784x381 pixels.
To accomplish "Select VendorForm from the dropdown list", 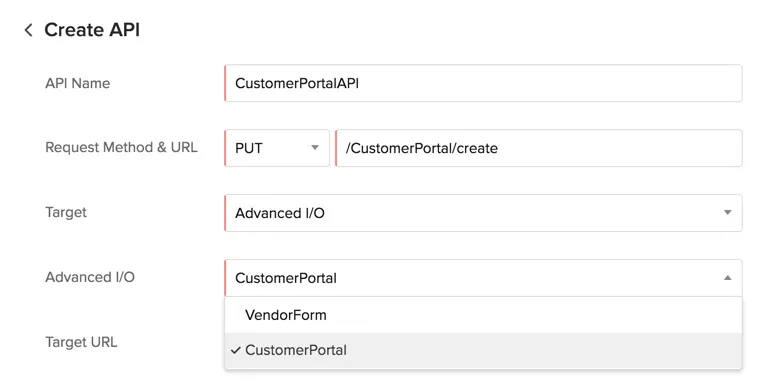I will [x=483, y=315].
